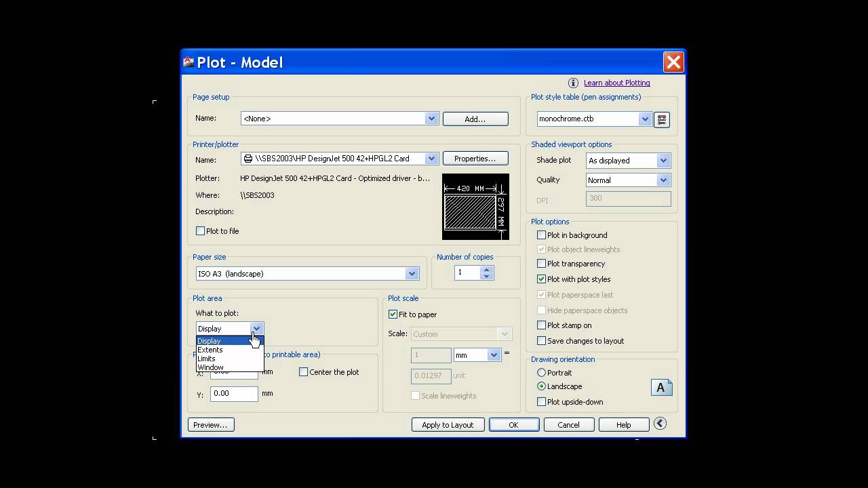
Task: Click Apply to Layout
Action: pyautogui.click(x=448, y=425)
